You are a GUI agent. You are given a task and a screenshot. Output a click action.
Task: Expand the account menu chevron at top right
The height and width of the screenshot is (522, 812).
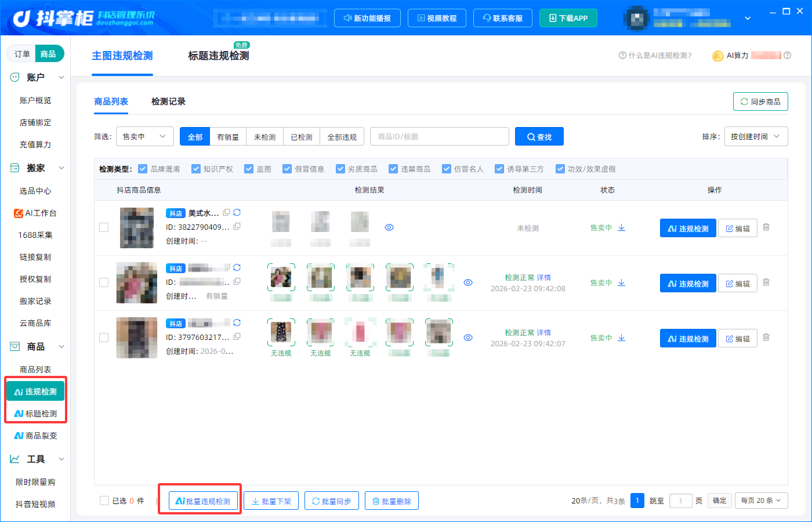pos(748,19)
